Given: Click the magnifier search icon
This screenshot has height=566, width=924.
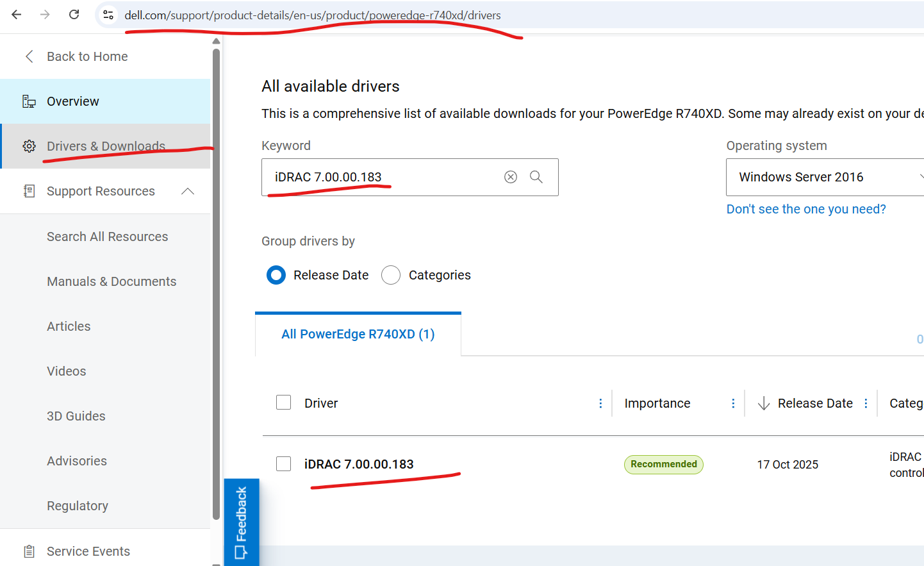Looking at the screenshot, I should [x=536, y=177].
